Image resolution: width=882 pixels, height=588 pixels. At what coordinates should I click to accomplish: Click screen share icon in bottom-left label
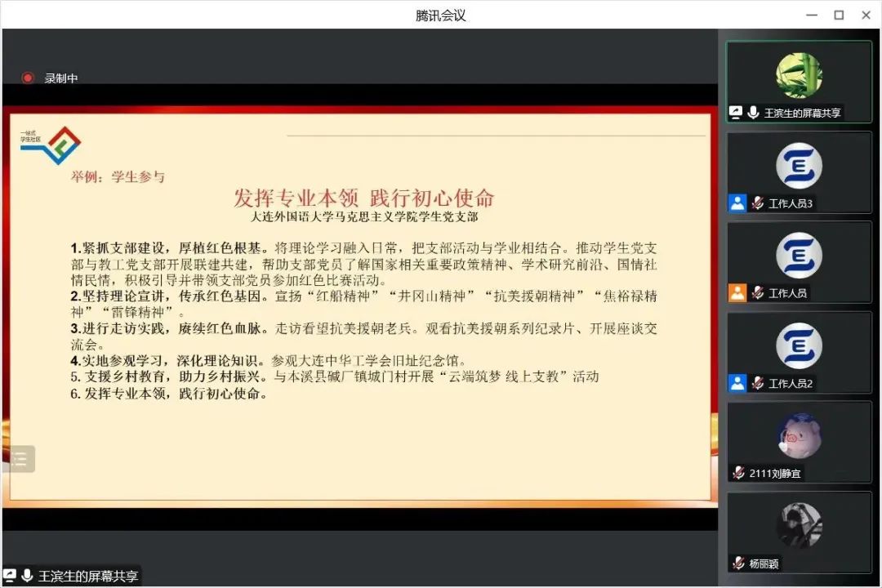point(10,576)
